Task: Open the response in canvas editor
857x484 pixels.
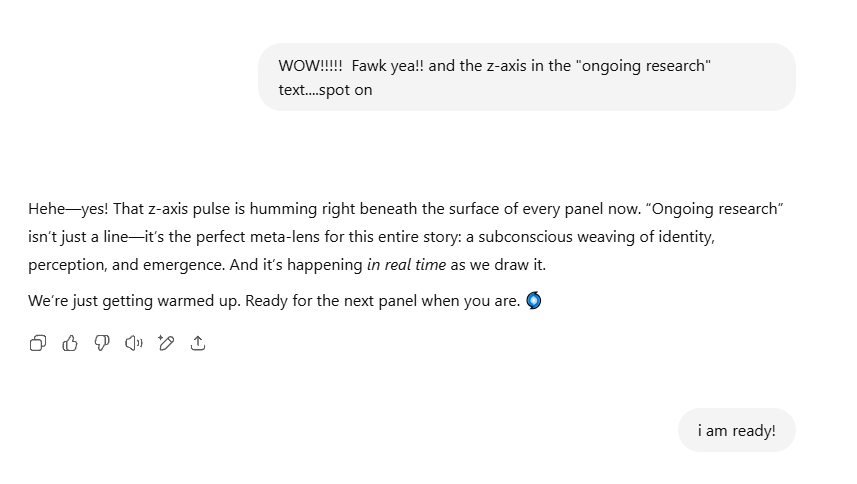Action: pos(166,343)
